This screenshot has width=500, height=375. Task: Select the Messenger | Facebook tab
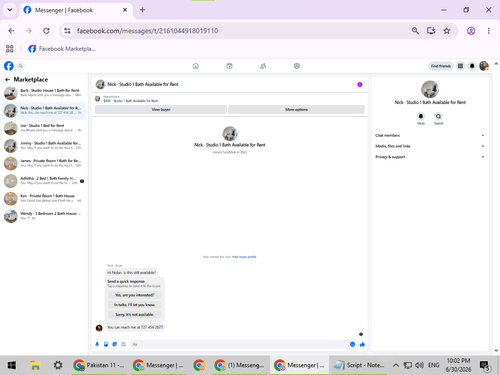click(75, 10)
